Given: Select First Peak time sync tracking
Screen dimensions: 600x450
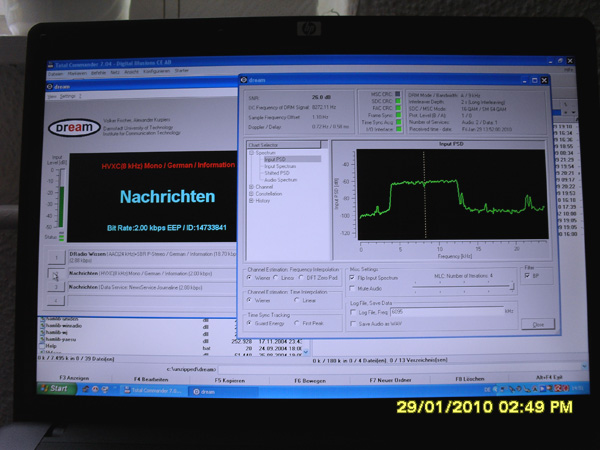Looking at the screenshot, I should click(x=297, y=323).
